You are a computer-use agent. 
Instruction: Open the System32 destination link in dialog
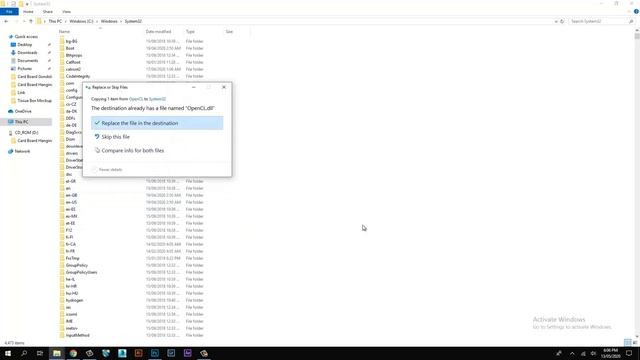(157, 99)
